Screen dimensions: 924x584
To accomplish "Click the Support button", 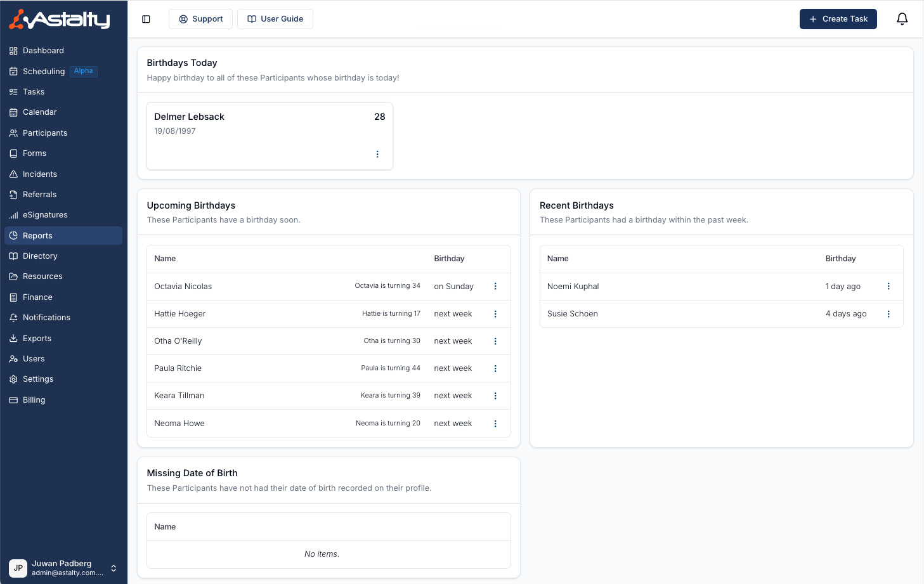I will point(200,19).
